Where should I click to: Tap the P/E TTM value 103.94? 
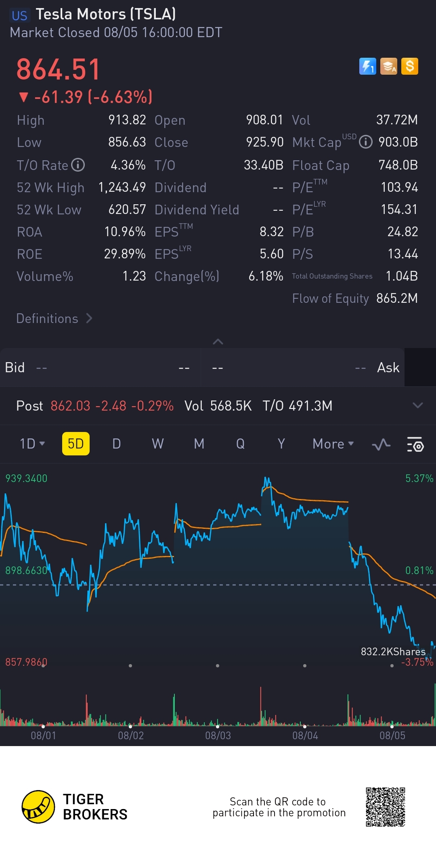400,187
